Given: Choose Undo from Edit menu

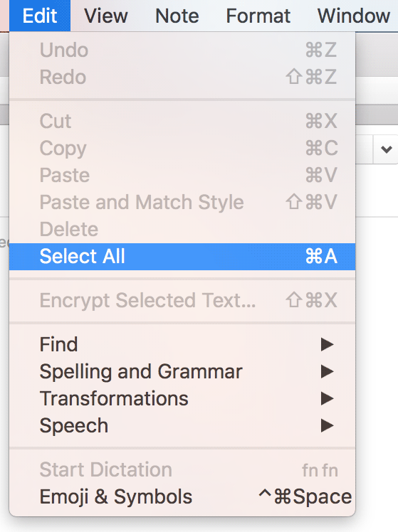Looking at the screenshot, I should [182, 50].
